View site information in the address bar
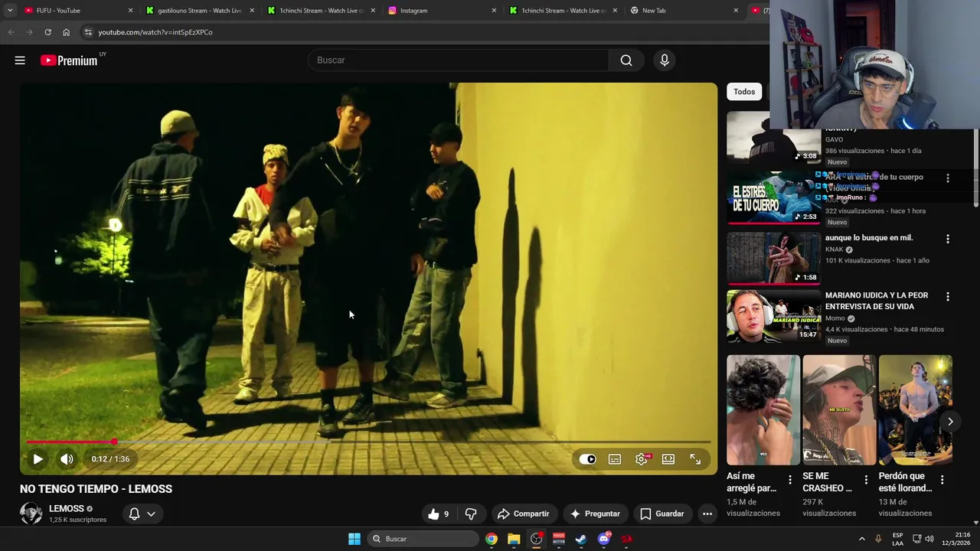Image resolution: width=980 pixels, height=551 pixels. [88, 32]
